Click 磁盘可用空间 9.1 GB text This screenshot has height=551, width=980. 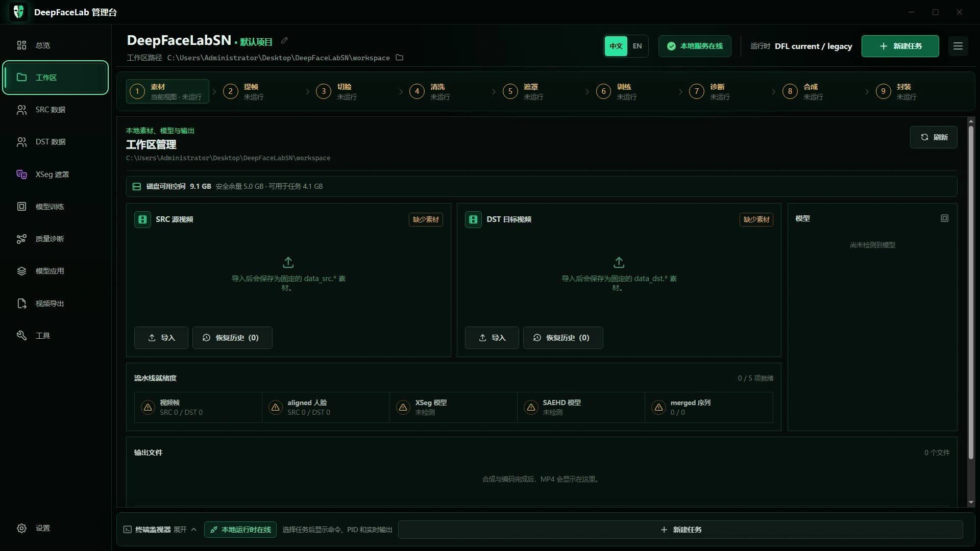coord(179,187)
